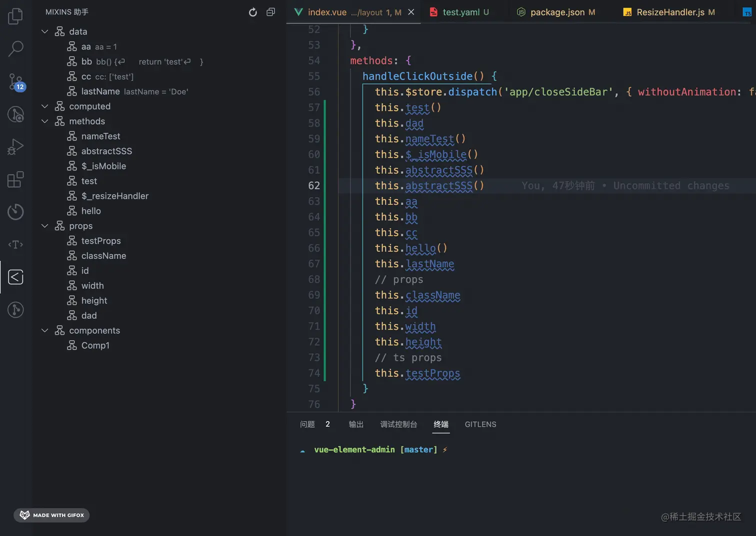
Task: Select the aa item under data
Action: [x=159, y=47]
